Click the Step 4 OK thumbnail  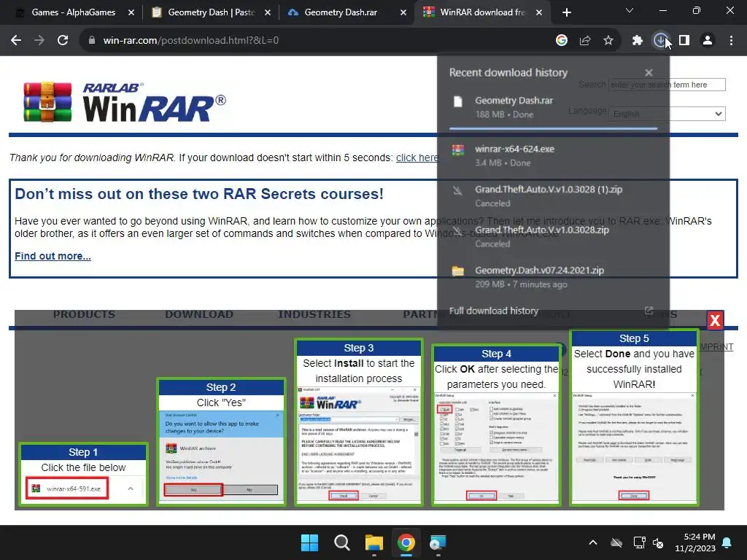(496, 425)
